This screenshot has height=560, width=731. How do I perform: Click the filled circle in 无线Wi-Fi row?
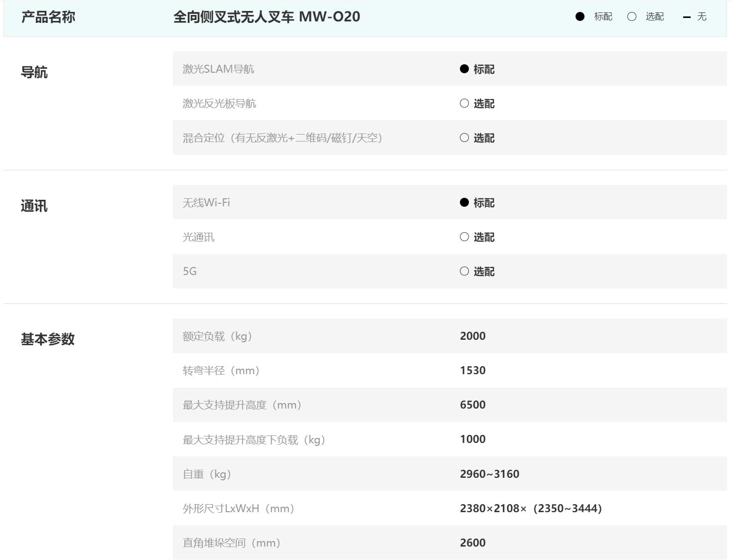point(464,202)
